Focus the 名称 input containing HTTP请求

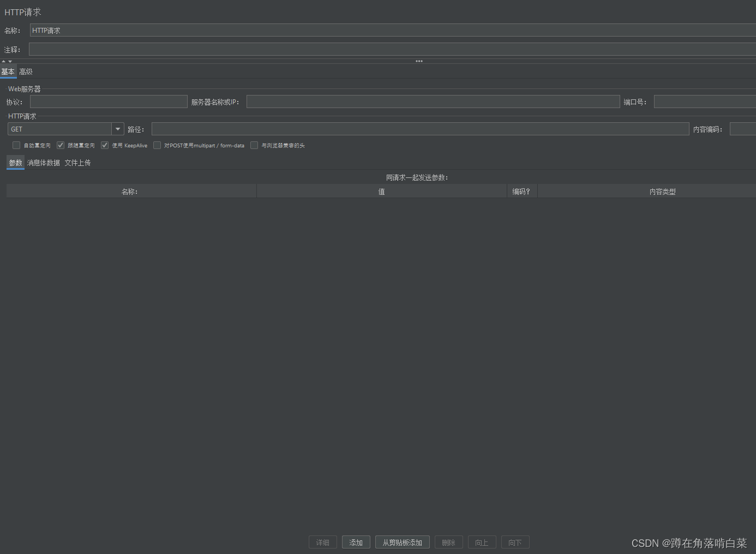(393, 31)
